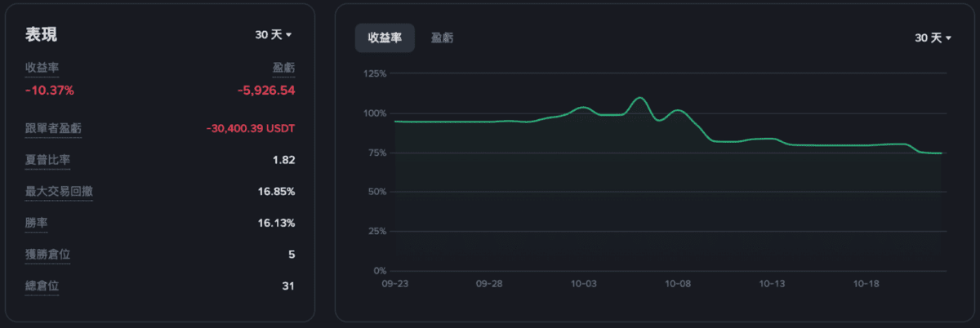The width and height of the screenshot is (980, 328).
Task: Click the chart line peak near 10-06
Action: (x=639, y=98)
